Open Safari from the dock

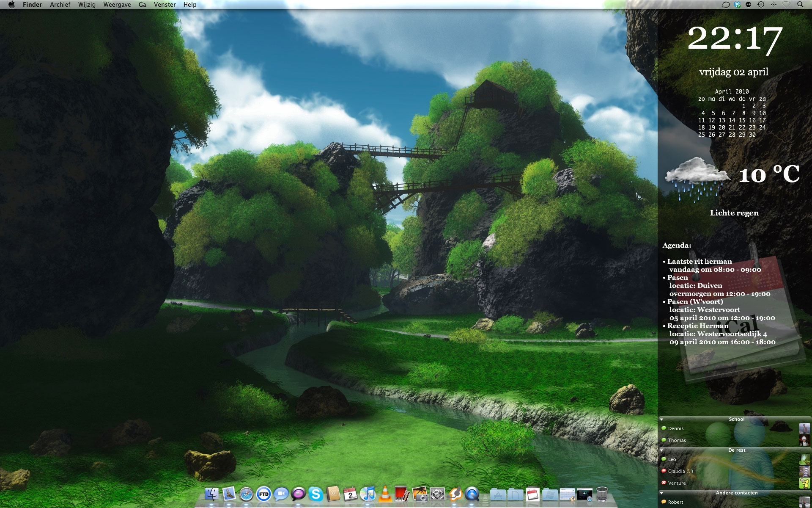pos(246,494)
